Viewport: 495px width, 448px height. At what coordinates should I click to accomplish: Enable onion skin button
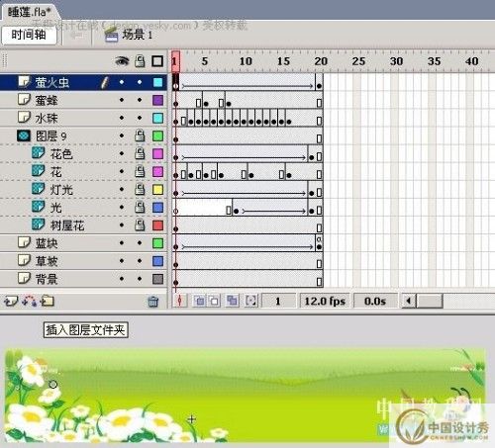pos(199,301)
